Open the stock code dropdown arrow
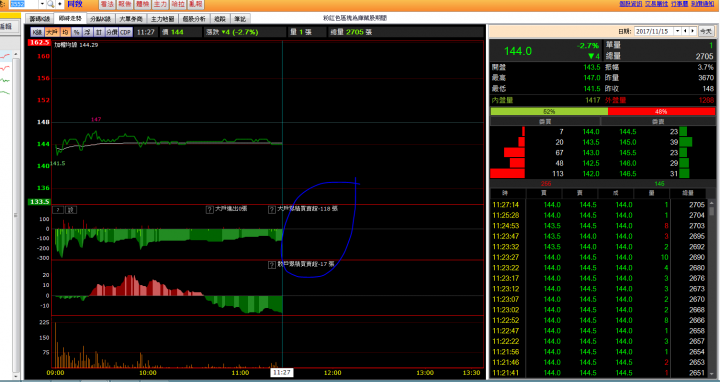This screenshot has width=720, height=382. [42, 4]
